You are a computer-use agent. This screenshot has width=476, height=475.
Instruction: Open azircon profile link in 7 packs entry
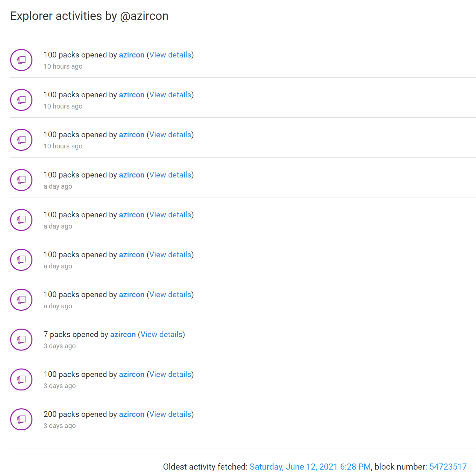pyautogui.click(x=123, y=334)
